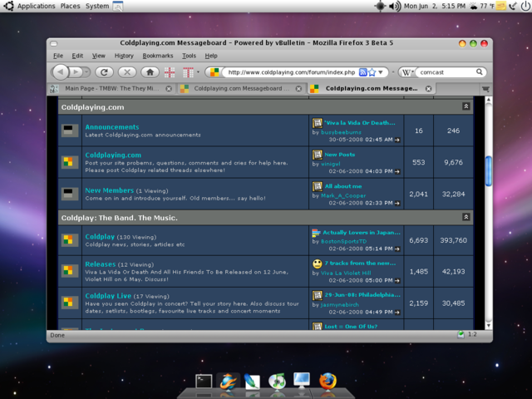
Task: Open the Coldplaying.com site forum link
Action: pos(113,155)
